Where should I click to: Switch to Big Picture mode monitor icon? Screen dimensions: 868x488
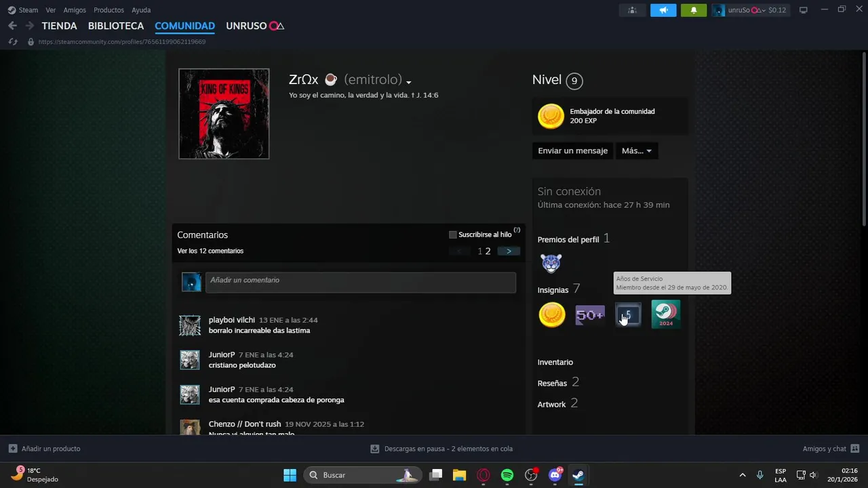click(804, 10)
